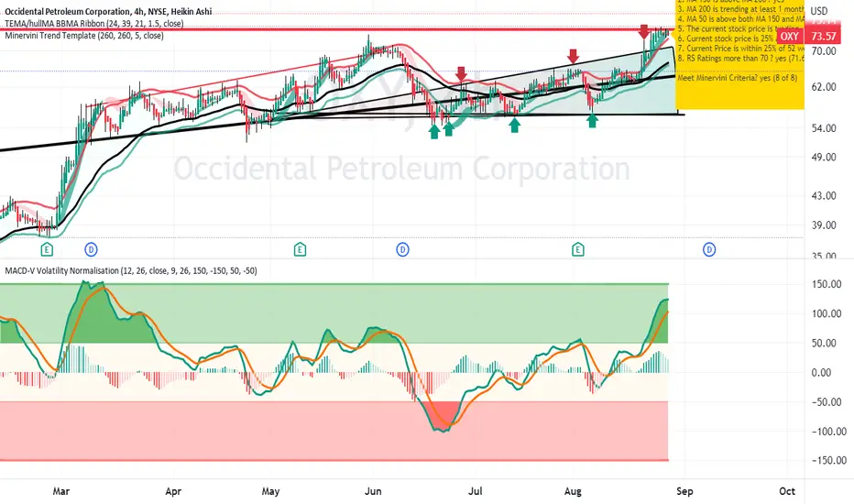The height and width of the screenshot is (504, 854).
Task: Click the OXY symbol tag on price axis
Action: [x=789, y=37]
